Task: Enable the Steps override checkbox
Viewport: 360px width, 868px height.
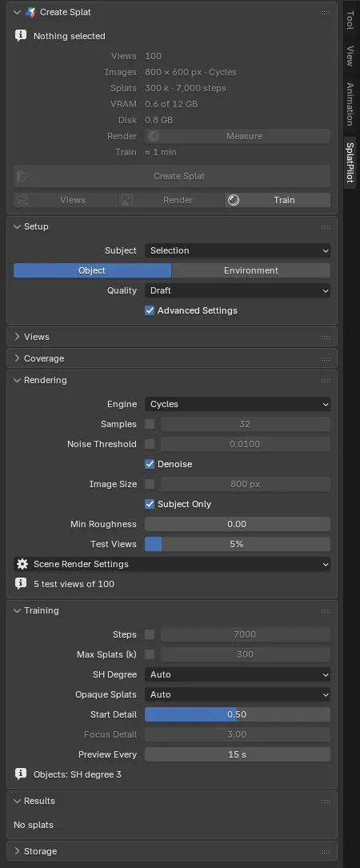Action: (150, 634)
